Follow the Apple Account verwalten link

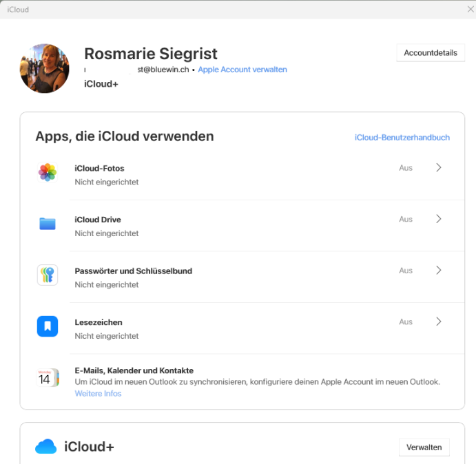click(242, 70)
